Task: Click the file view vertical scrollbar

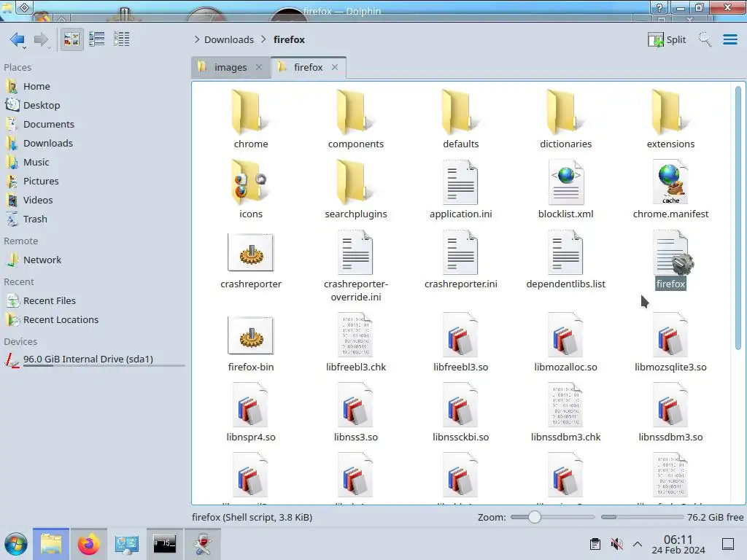Action: pyautogui.click(x=738, y=217)
